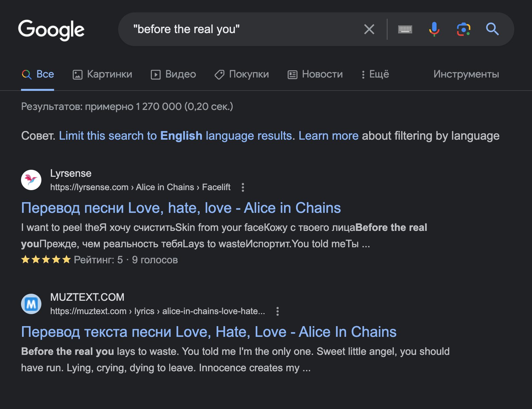Click the MUZTEXT.COM site name text
Viewport: 532px width, 409px height.
click(87, 297)
